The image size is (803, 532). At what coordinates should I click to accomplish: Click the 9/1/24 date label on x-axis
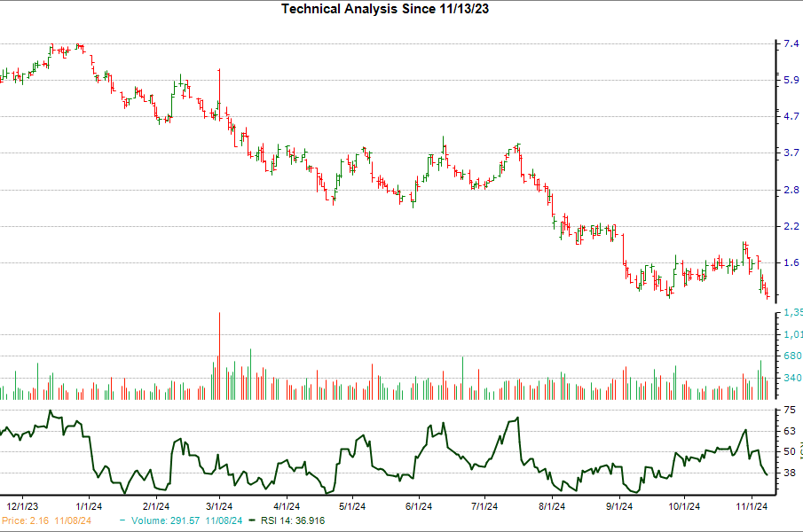pyautogui.click(x=618, y=506)
